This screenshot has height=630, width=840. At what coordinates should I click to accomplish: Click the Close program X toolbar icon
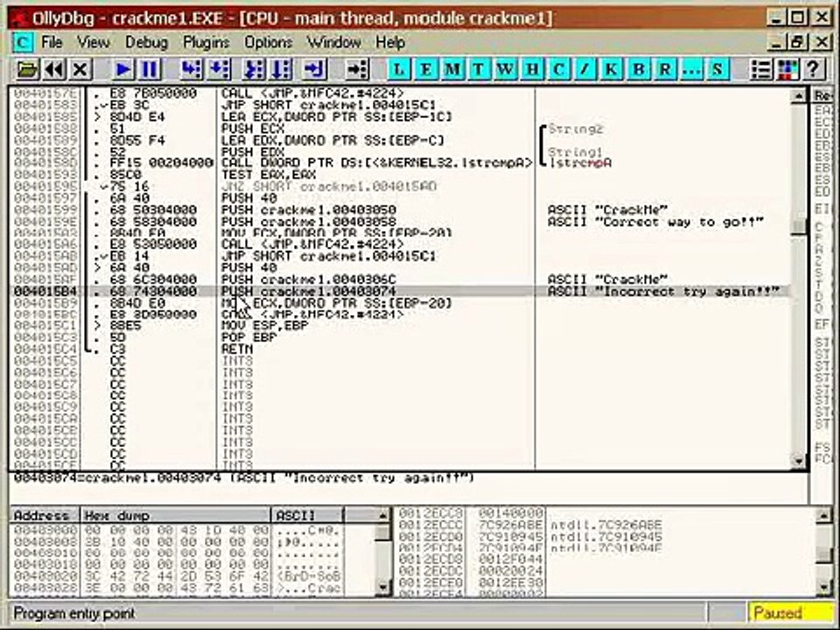[80, 69]
